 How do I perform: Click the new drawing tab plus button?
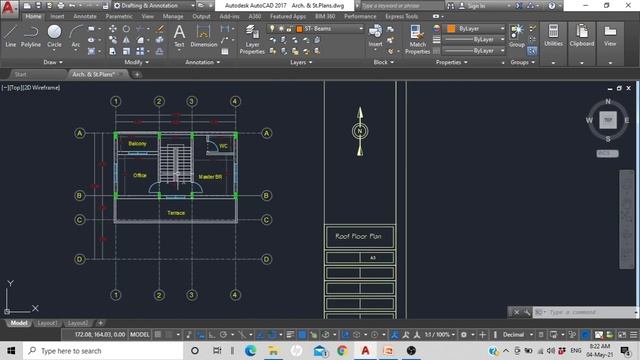point(137,74)
